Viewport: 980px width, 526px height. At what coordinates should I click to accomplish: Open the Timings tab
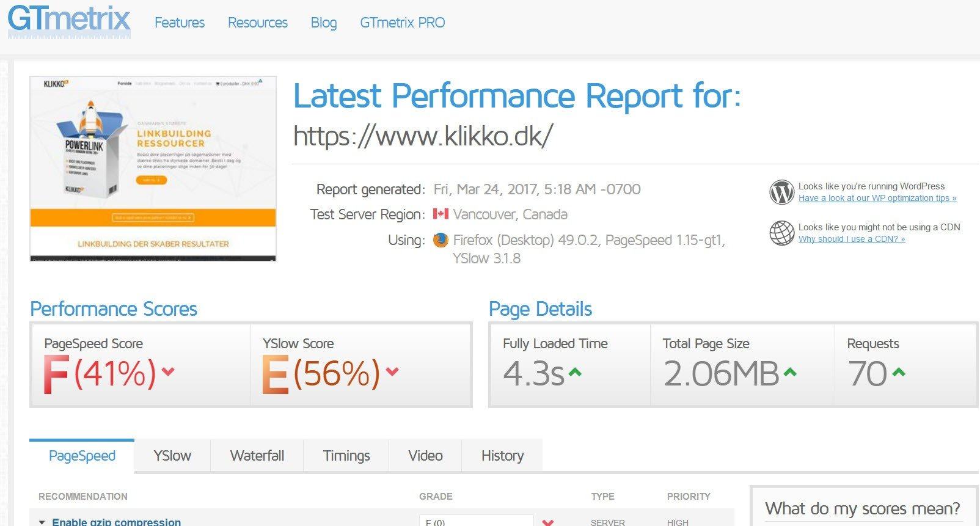click(x=346, y=456)
